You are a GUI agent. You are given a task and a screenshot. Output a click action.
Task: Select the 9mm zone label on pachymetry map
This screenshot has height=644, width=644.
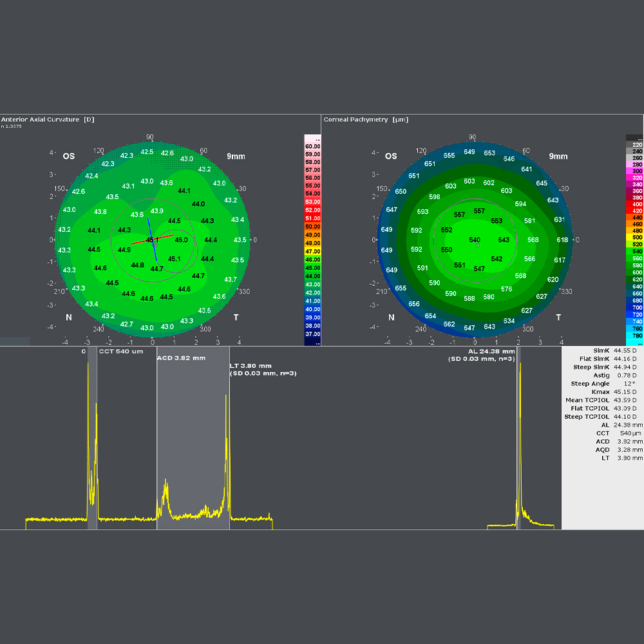click(557, 156)
